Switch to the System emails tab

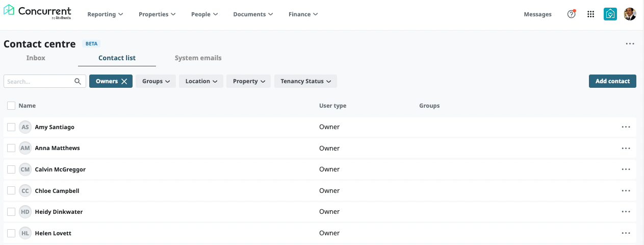click(x=198, y=58)
